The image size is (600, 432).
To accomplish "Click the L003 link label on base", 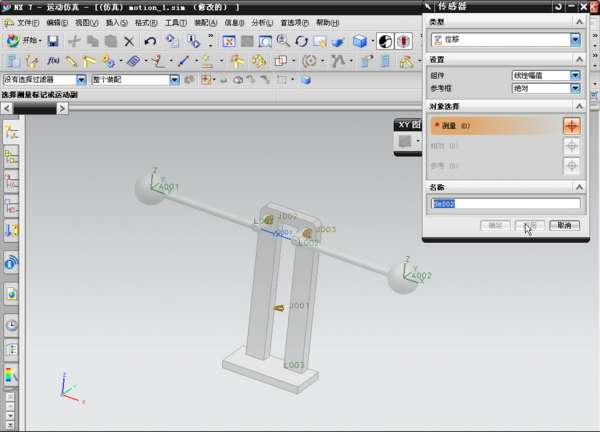I will [294, 365].
